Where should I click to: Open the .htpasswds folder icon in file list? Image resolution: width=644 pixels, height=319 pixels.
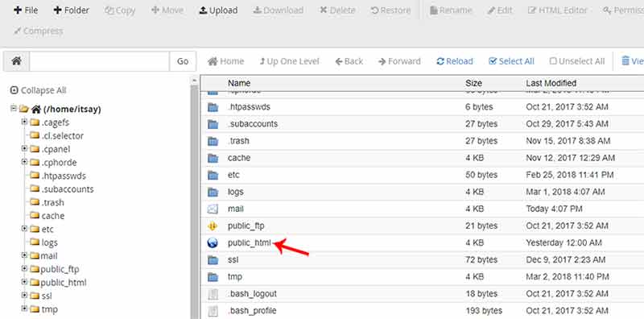pyautogui.click(x=213, y=107)
